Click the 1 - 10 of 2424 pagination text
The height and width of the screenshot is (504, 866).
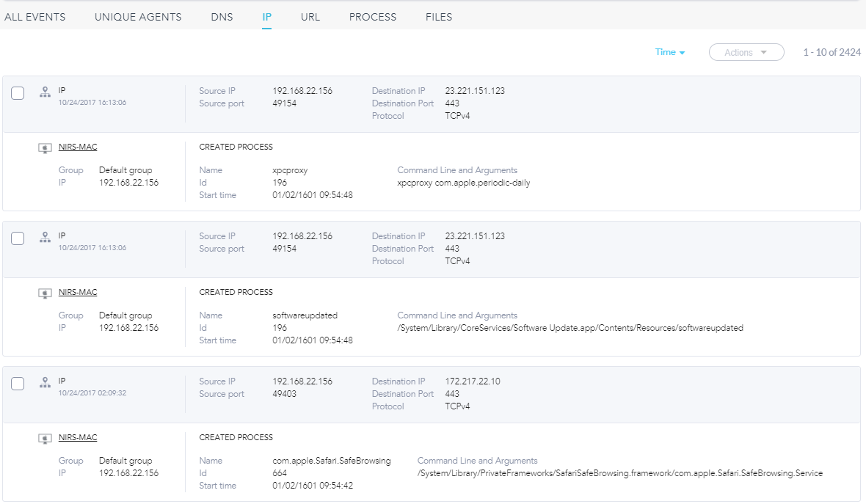(x=832, y=52)
